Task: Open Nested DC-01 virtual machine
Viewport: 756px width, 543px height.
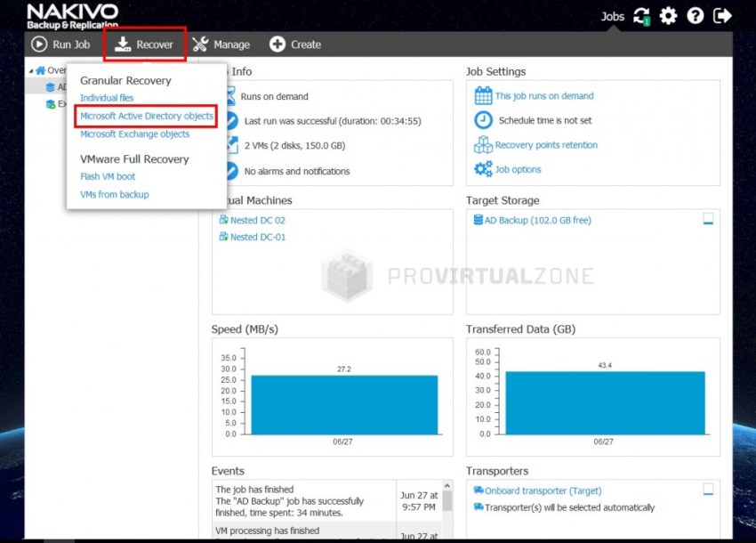Action: click(x=257, y=237)
